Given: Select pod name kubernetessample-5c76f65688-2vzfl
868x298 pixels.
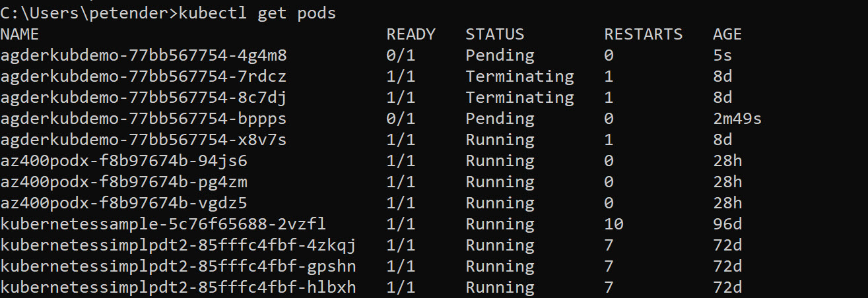Looking at the screenshot, I should pyautogui.click(x=163, y=224).
